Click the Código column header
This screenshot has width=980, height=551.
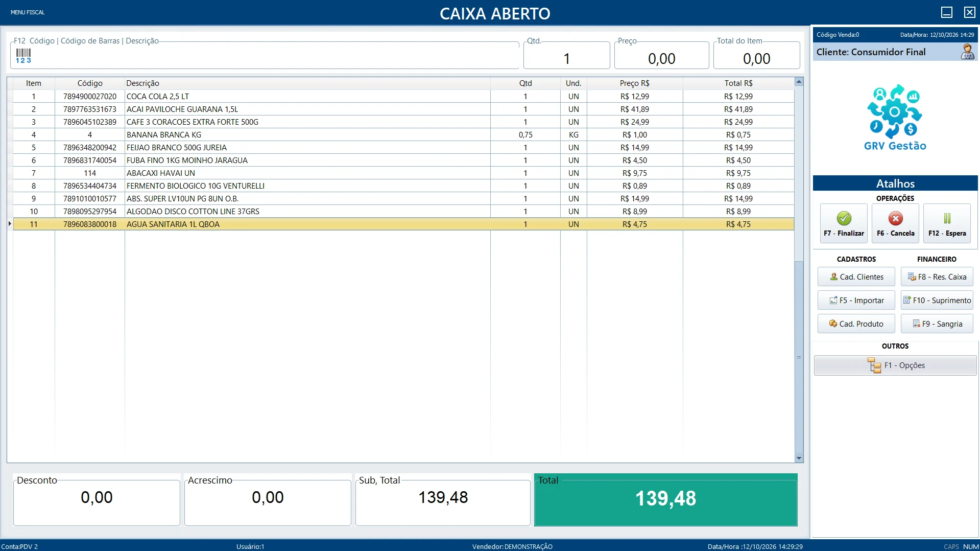click(90, 83)
